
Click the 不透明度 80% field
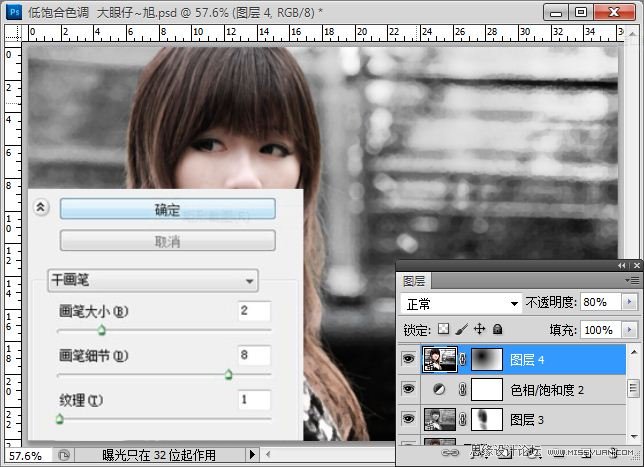click(x=600, y=303)
